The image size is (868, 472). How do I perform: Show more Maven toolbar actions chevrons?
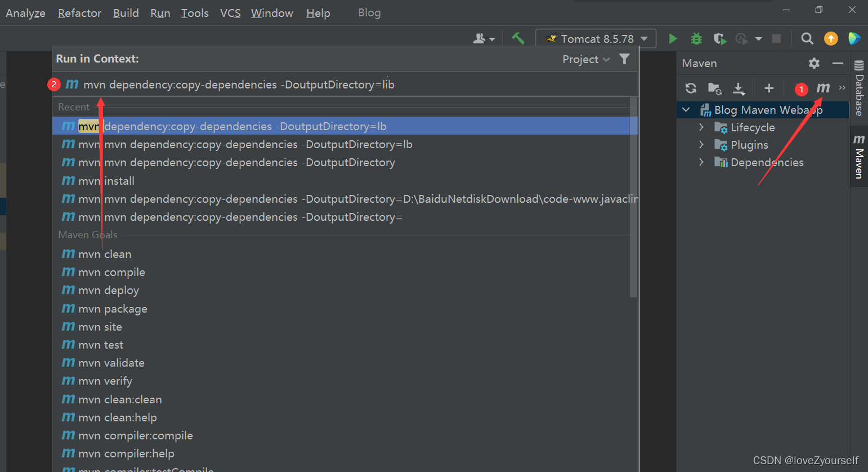(842, 88)
